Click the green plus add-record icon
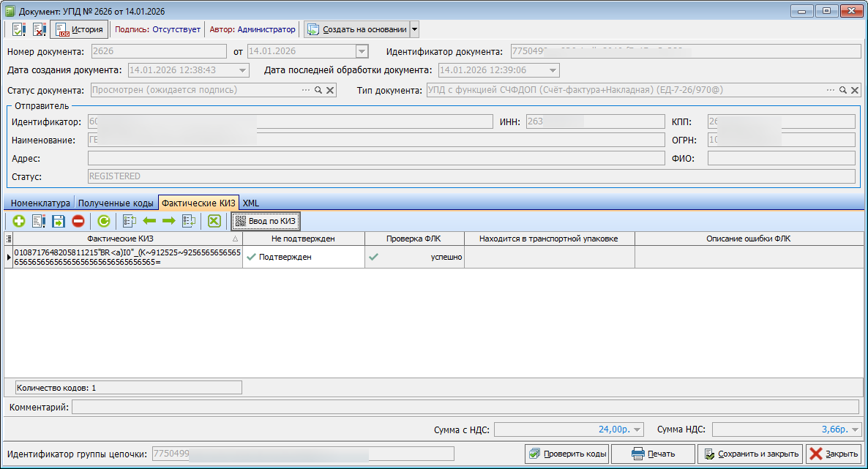This screenshot has height=469, width=868. click(x=19, y=220)
